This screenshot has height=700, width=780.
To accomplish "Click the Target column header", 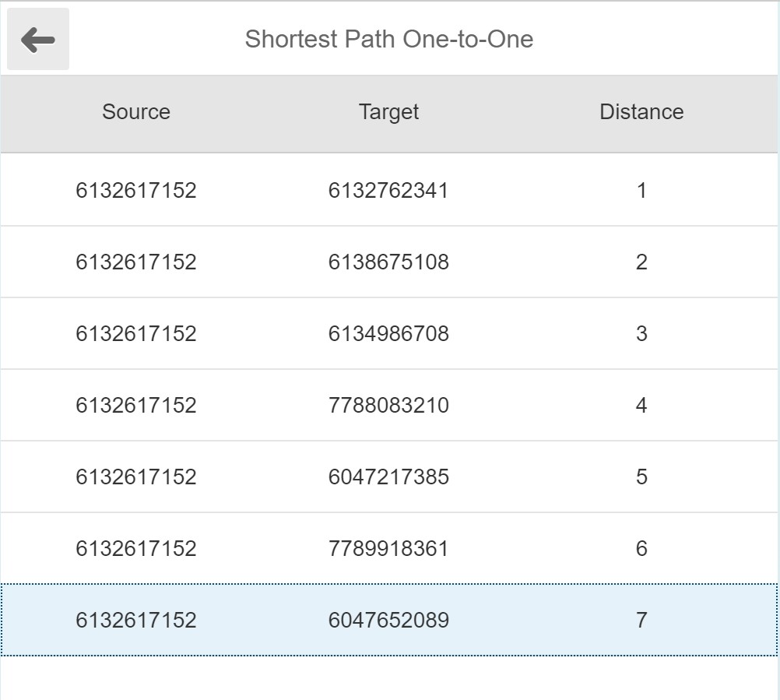I will point(388,112).
